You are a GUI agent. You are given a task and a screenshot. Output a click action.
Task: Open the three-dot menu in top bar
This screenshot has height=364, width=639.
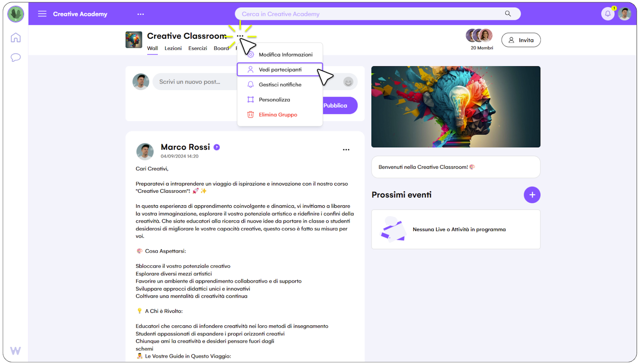141,14
